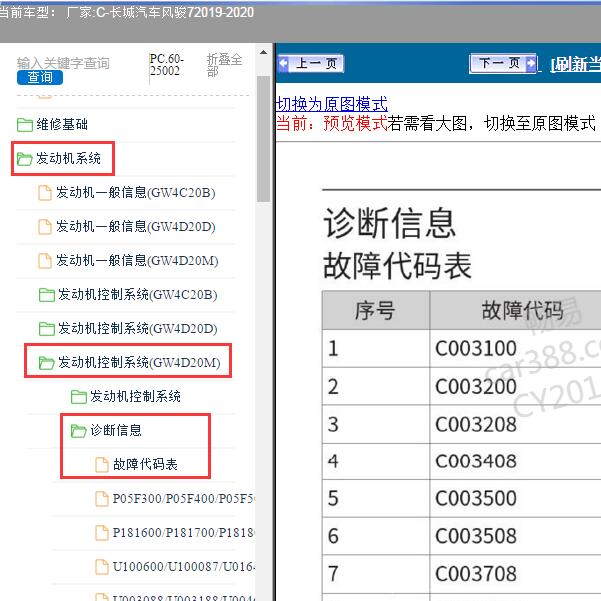Click the right arrow on 下一页

coord(531,64)
